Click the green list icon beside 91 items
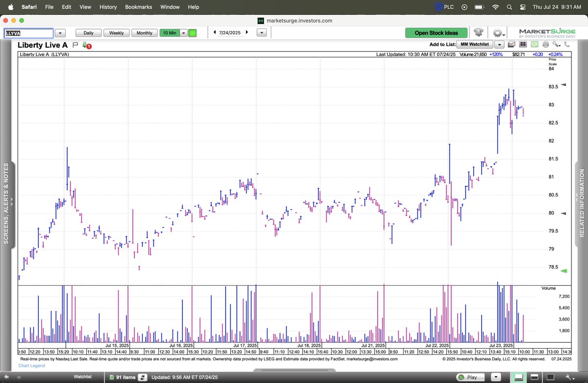The image size is (588, 383). pyautogui.click(x=112, y=378)
